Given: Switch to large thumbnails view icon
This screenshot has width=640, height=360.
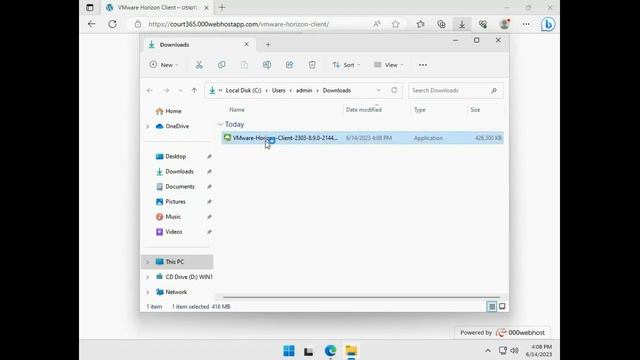Looking at the screenshot, I should (502, 307).
